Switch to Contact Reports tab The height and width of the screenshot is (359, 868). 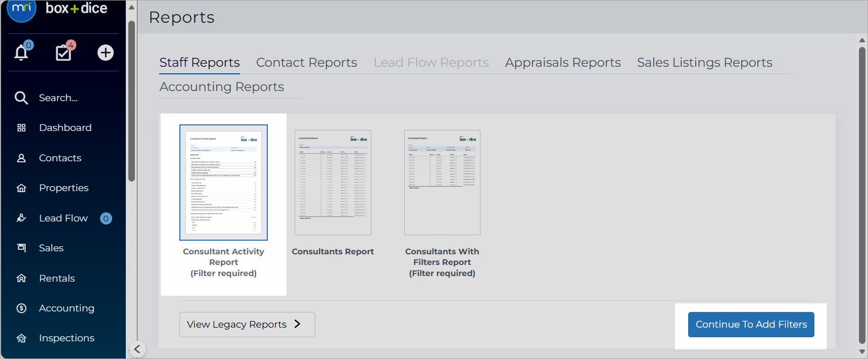(307, 62)
